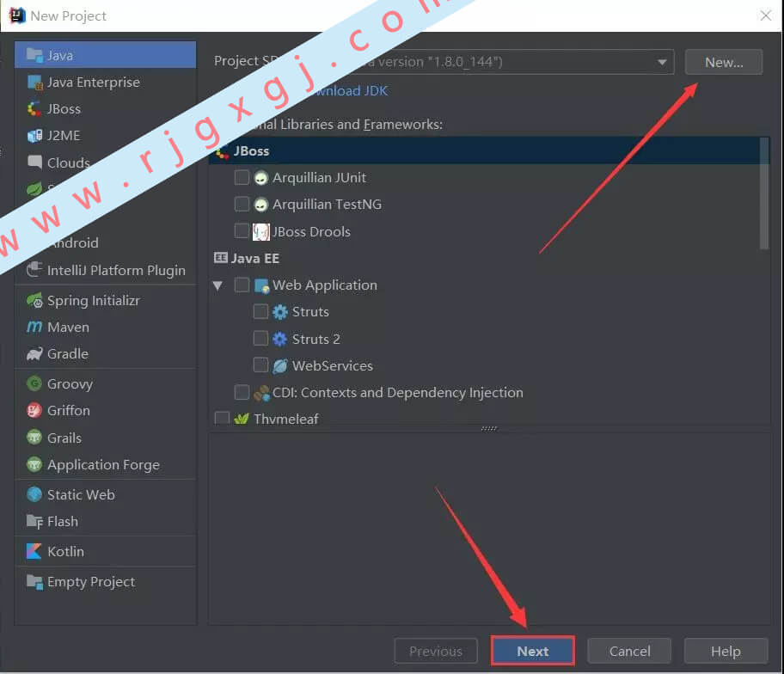Click the Cancel button
The height and width of the screenshot is (674, 784).
pos(629,651)
